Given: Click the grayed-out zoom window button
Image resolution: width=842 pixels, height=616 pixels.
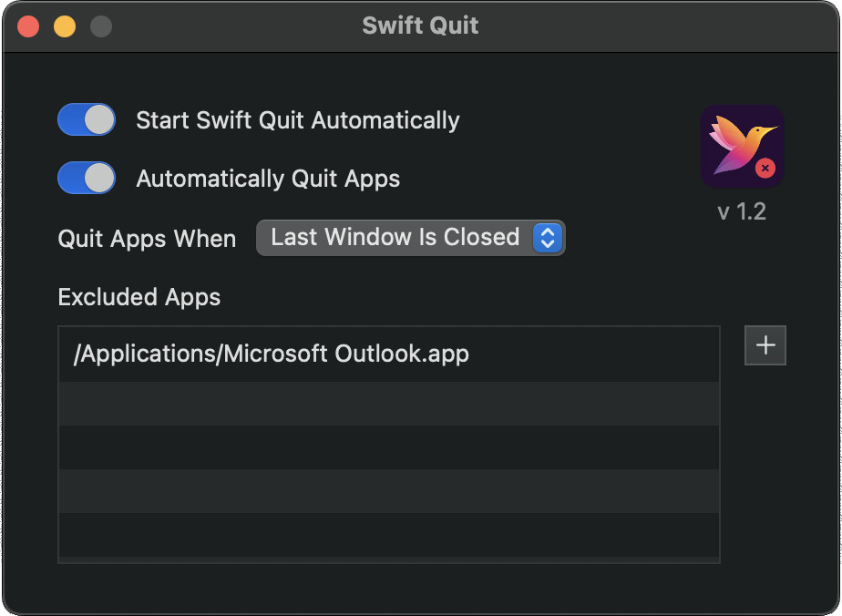Looking at the screenshot, I should (101, 26).
